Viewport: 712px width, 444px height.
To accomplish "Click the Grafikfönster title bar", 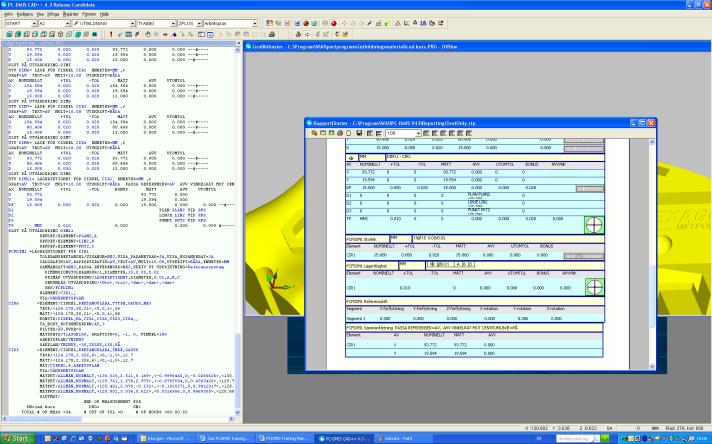I will tap(477, 46).
